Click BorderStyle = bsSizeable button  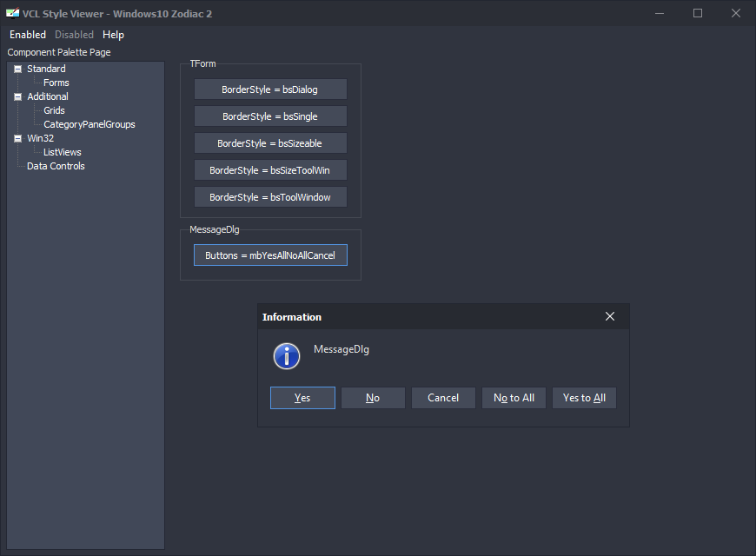[270, 143]
